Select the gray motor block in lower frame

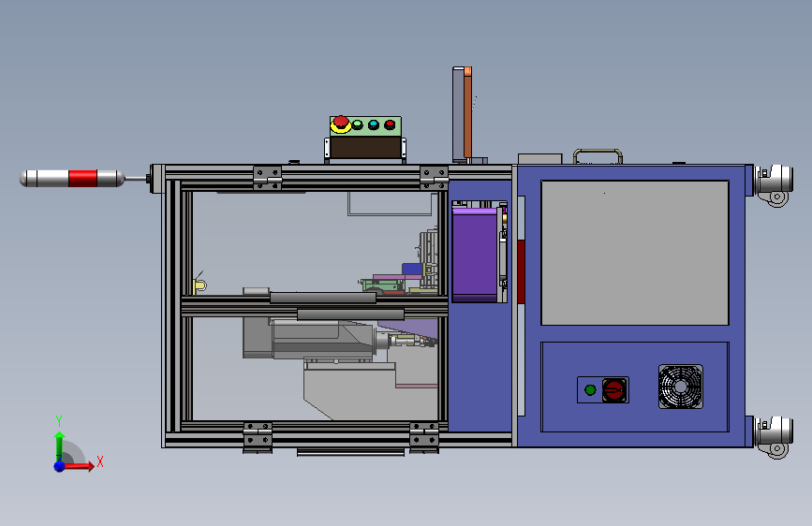pyautogui.click(x=309, y=338)
